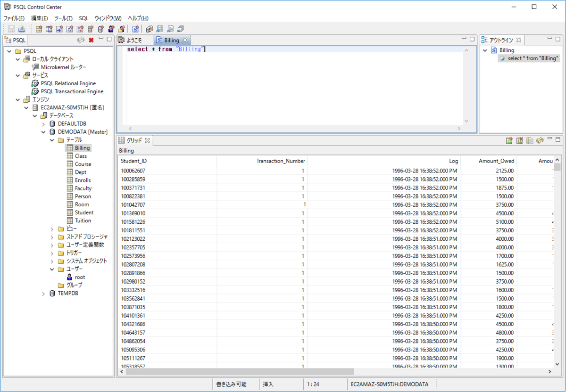Click the cell with Student_ID 100062607

point(167,171)
